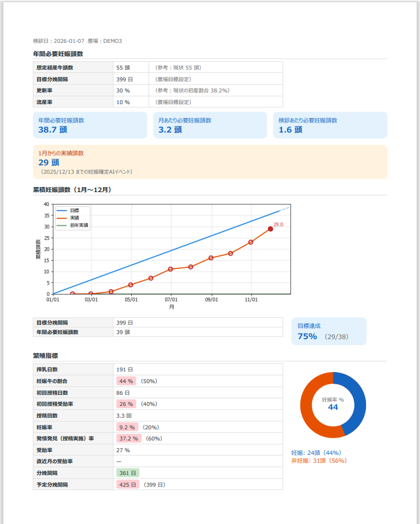Click the 授精回数 3.3 回 value
This screenshot has height=524, width=420.
tap(124, 416)
